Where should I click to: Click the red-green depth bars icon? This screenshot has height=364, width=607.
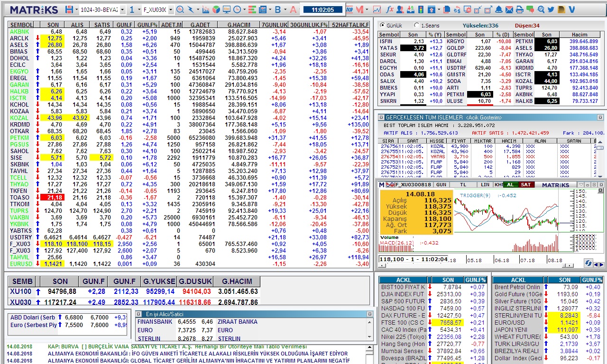252,9
